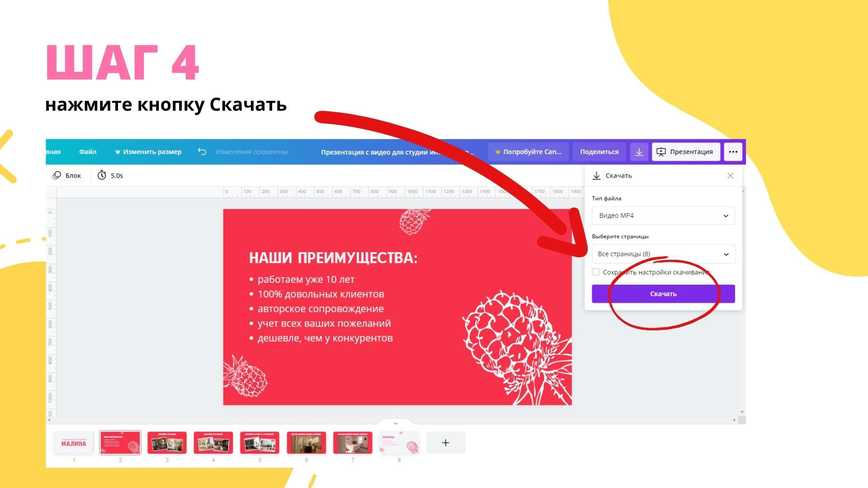Click the purple Скачать button
Screen dimensions: 868x488
tap(663, 294)
